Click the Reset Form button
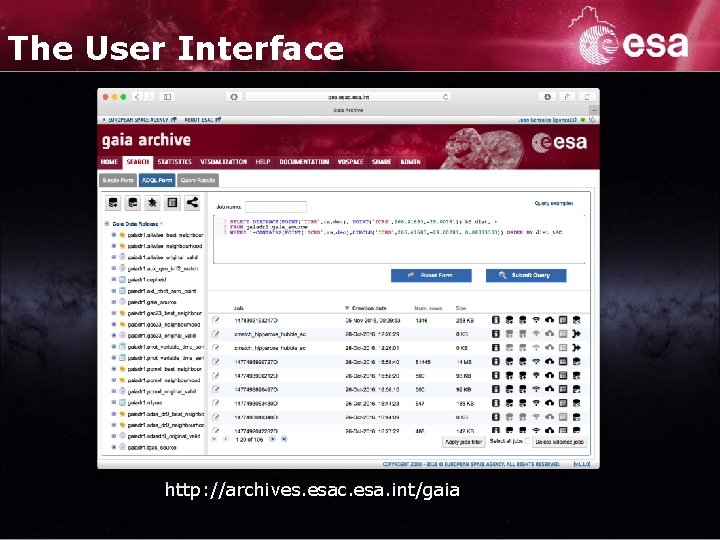The image size is (720, 540). (x=431, y=275)
